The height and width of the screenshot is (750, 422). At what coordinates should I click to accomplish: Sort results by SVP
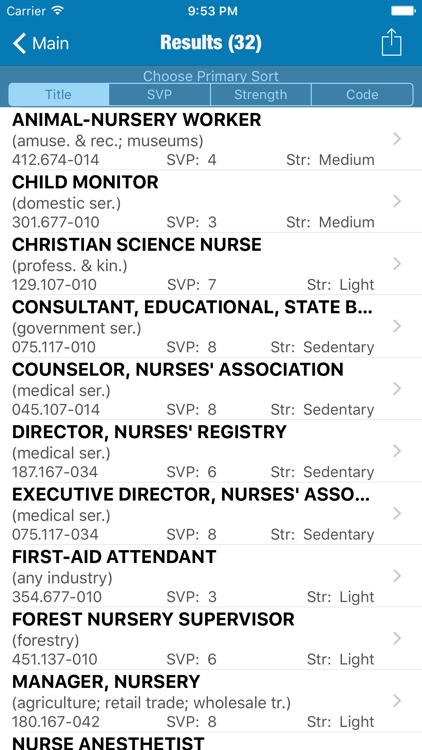click(159, 95)
